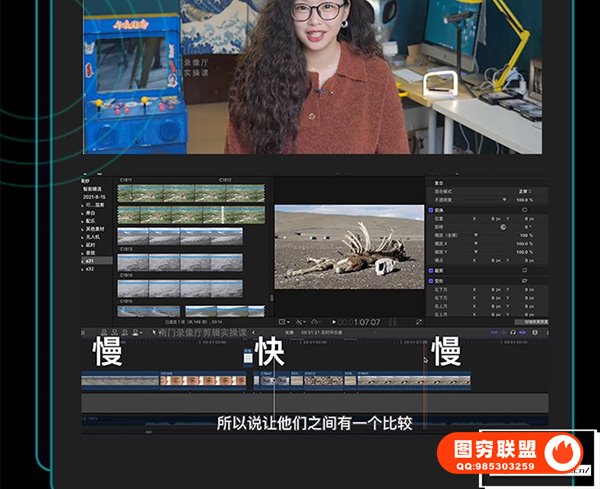Image resolution: width=600 pixels, height=489 pixels.
Task: Toggle viewer fullscreen expand icon
Action: click(x=419, y=322)
